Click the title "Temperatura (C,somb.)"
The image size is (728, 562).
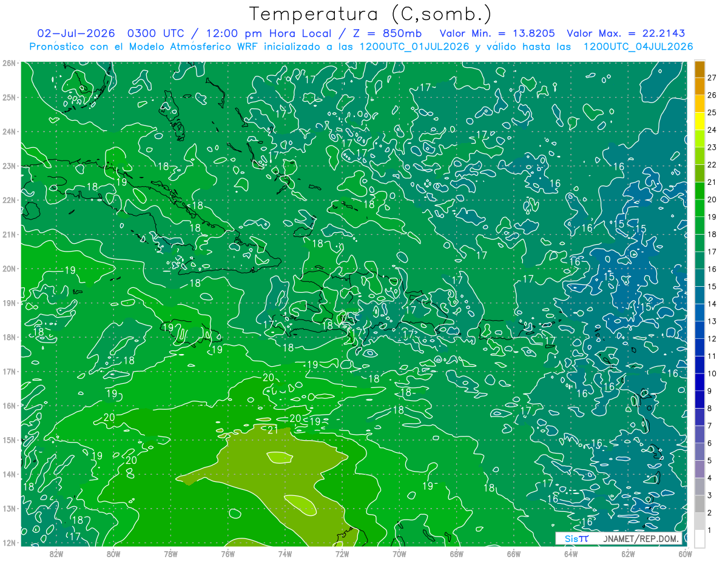tap(371, 14)
